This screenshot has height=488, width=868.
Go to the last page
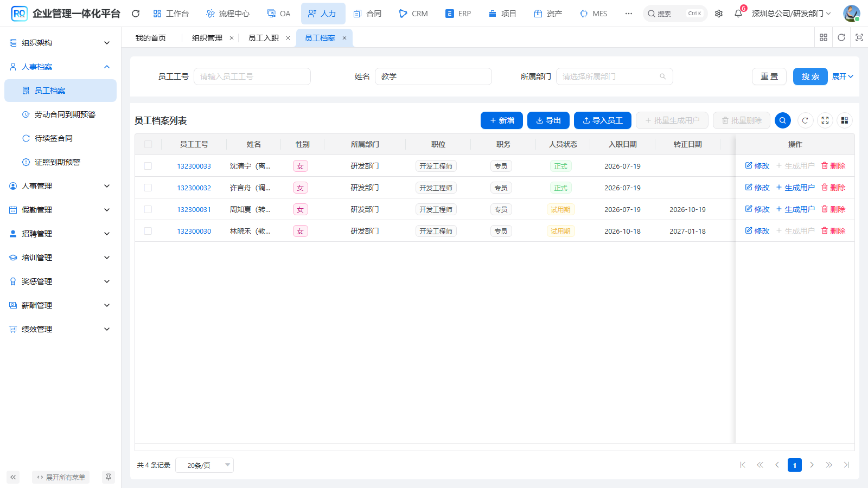846,465
